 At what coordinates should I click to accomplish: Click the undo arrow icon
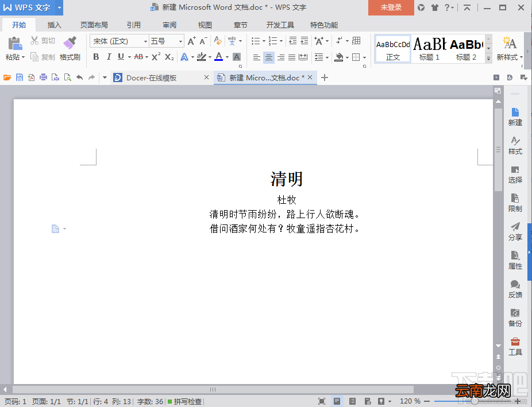click(x=79, y=77)
